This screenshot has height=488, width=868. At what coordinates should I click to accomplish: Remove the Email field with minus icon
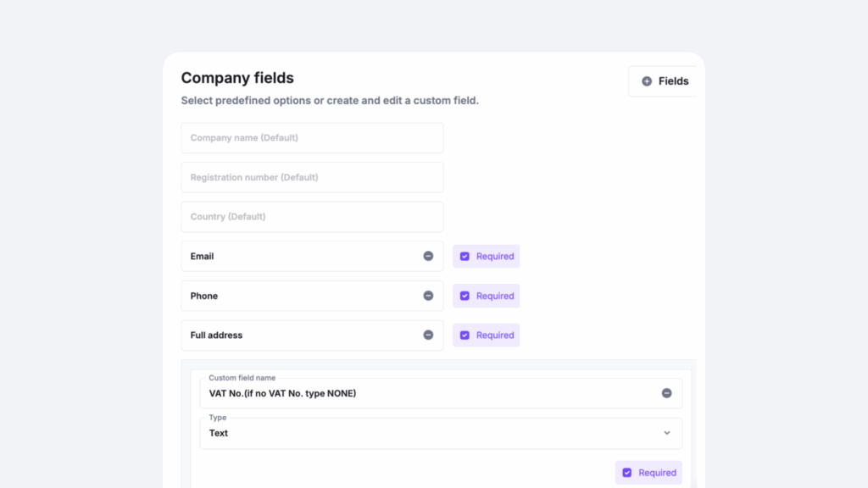pos(428,256)
